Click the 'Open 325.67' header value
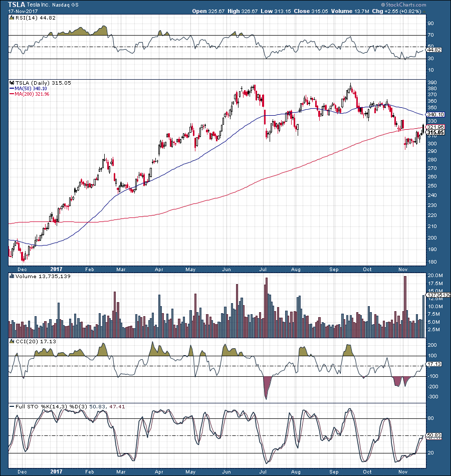The width and height of the screenshot is (451, 476). pos(208,11)
